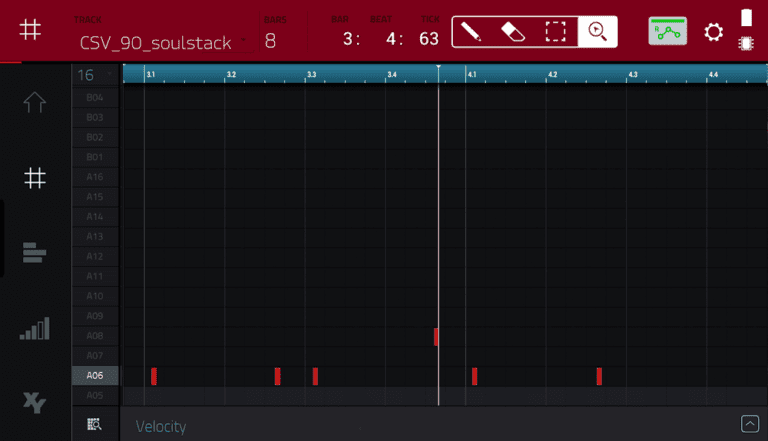
Task: Choose the magnifier Navigate tool
Action: (x=597, y=31)
